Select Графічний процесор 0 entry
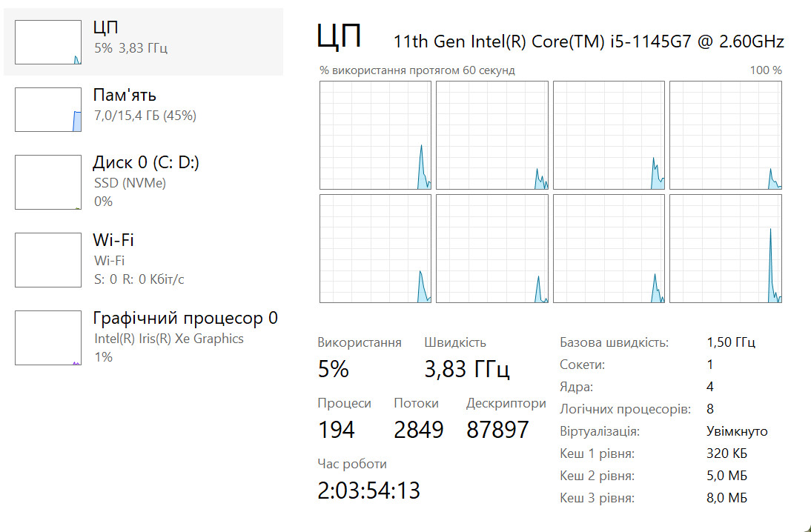Image resolution: width=811 pixels, height=532 pixels. 143,338
